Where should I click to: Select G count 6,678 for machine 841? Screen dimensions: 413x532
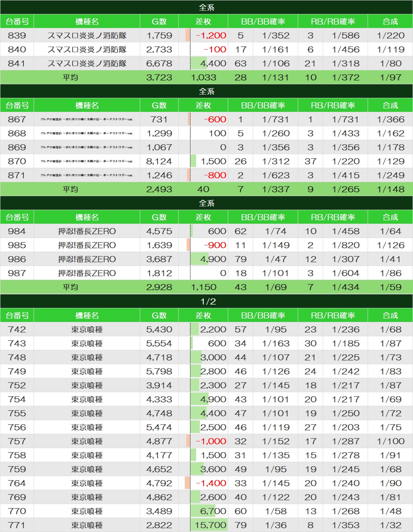pos(159,63)
